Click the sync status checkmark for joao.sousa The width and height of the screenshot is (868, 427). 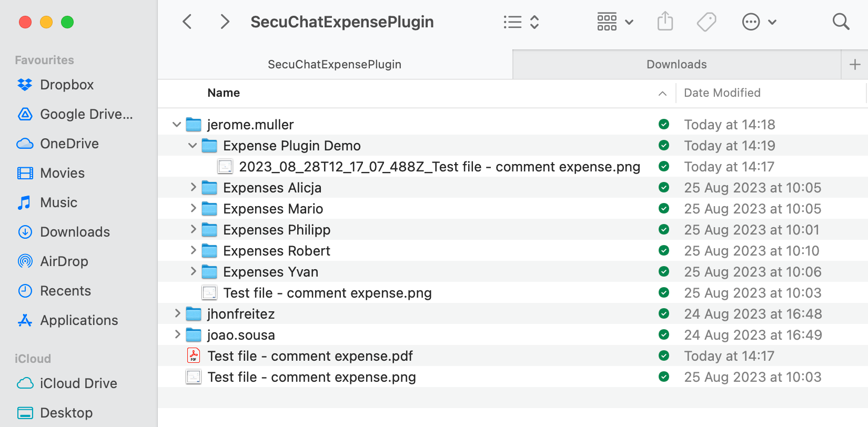(x=664, y=334)
